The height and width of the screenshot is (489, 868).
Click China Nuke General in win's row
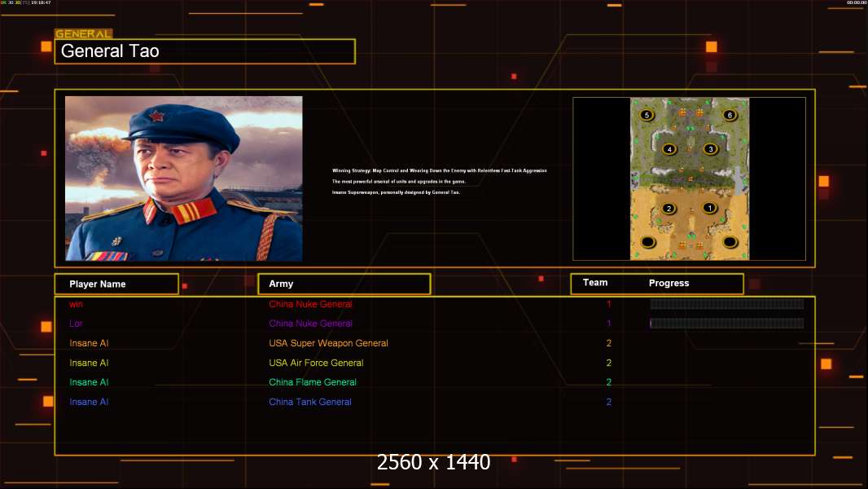[x=310, y=304]
